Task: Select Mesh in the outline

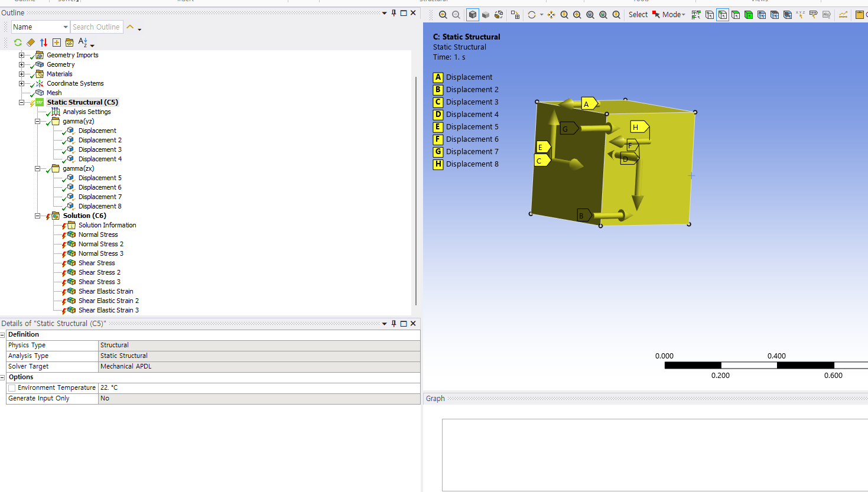Action: coord(54,93)
